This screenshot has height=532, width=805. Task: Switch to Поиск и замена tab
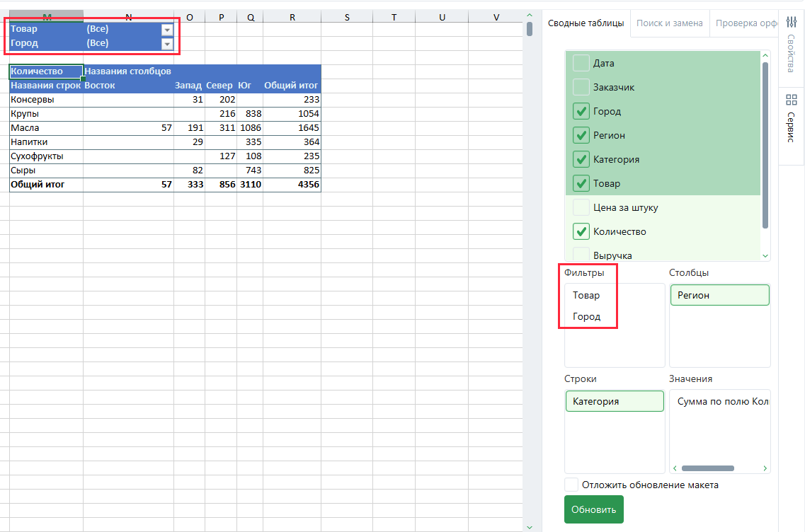click(669, 23)
